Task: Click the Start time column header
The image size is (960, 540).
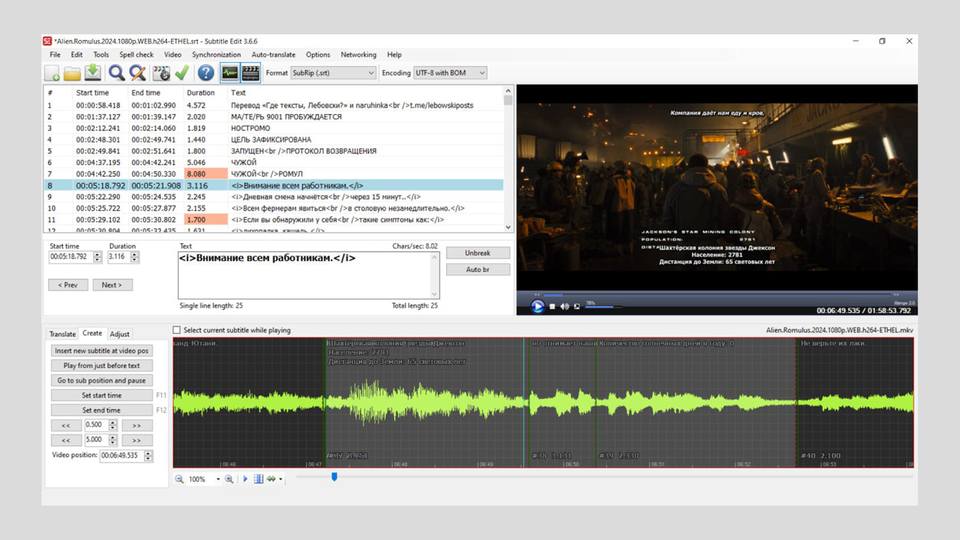Action: point(92,92)
